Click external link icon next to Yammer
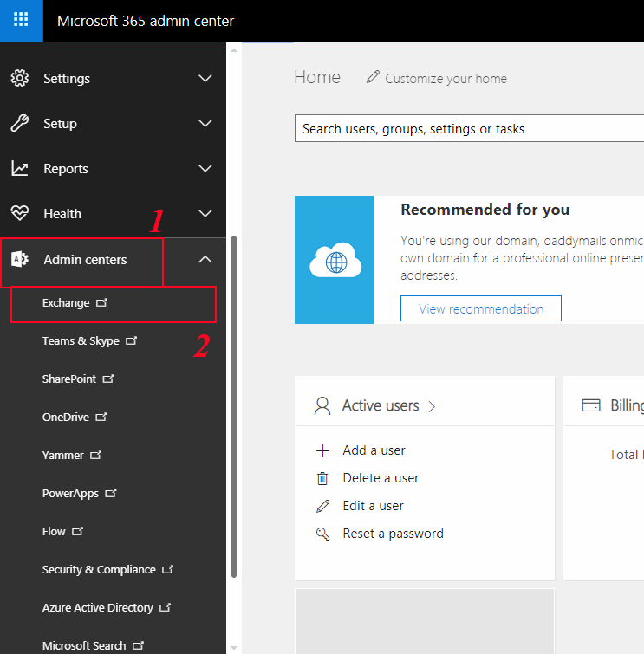 [96, 455]
